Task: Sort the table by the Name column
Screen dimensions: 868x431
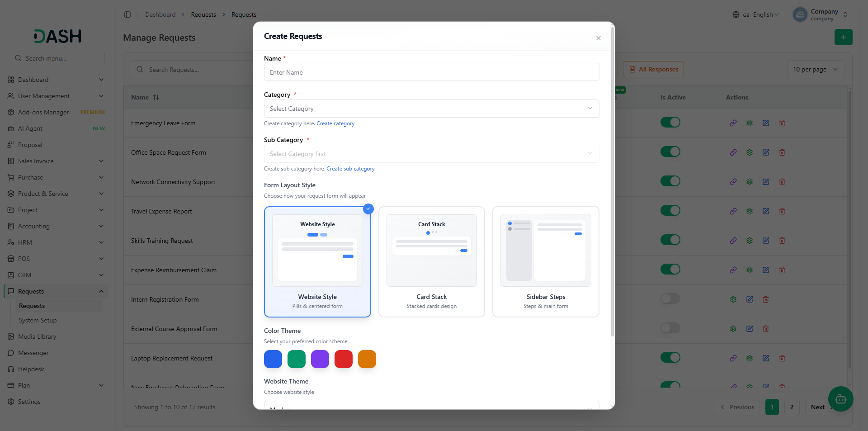Action: click(145, 97)
